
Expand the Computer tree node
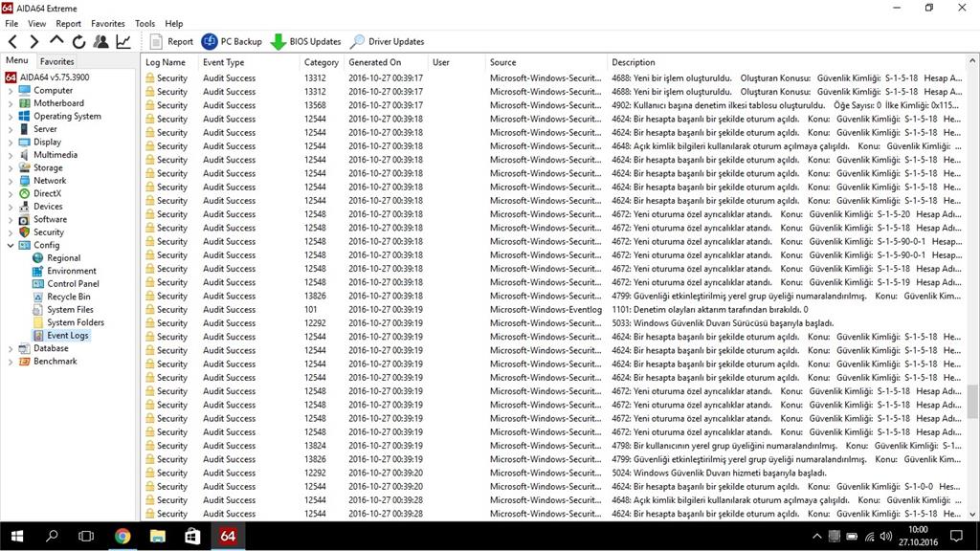point(10,91)
